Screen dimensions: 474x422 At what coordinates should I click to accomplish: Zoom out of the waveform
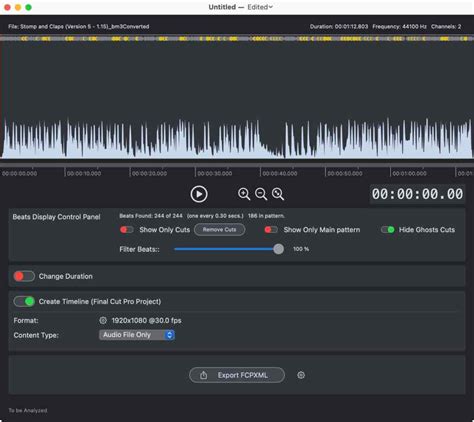(x=261, y=194)
